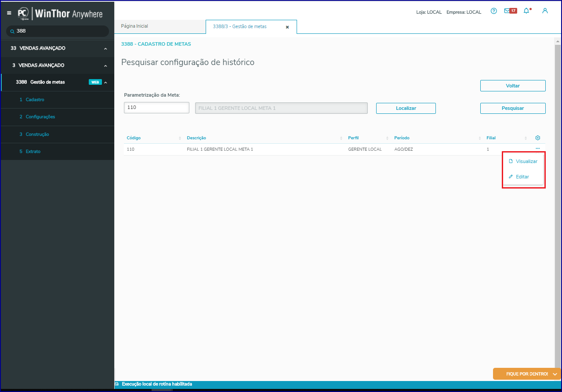Click the search magnifier icon
This screenshot has height=392, width=562.
click(12, 31)
